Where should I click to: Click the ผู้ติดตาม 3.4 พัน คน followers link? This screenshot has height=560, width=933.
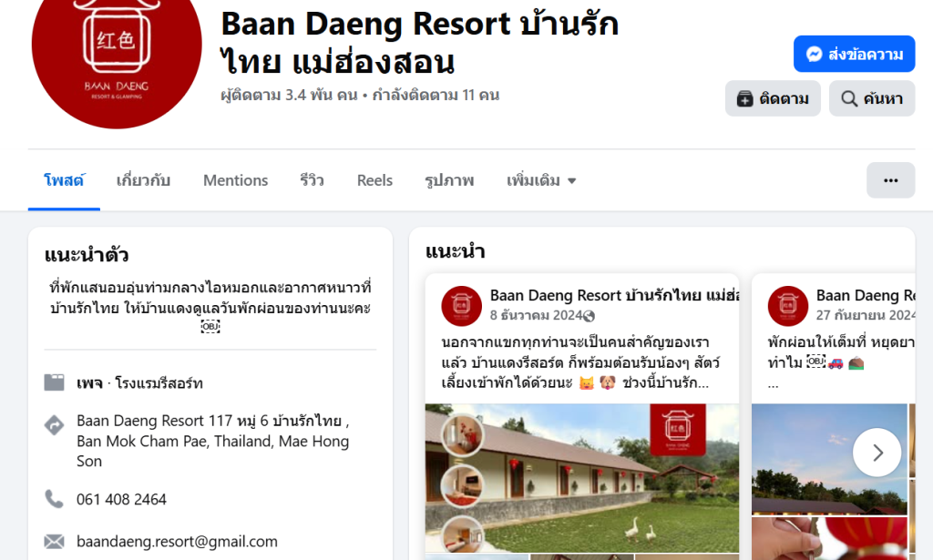(x=289, y=95)
